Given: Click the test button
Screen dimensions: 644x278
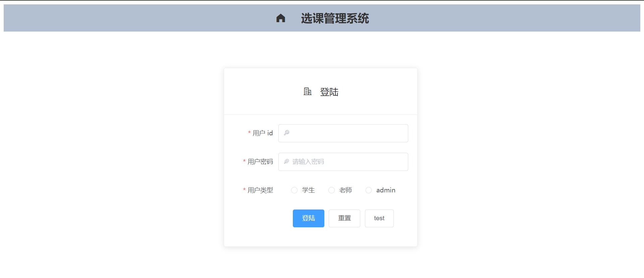Looking at the screenshot, I should pos(379,218).
